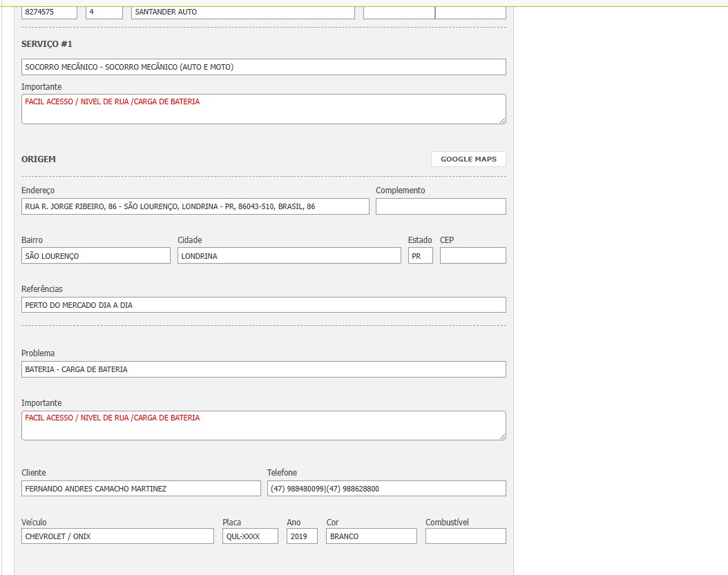Viewport: 728px width, 575px height.
Task: Click the empty Combustível field
Action: click(466, 536)
